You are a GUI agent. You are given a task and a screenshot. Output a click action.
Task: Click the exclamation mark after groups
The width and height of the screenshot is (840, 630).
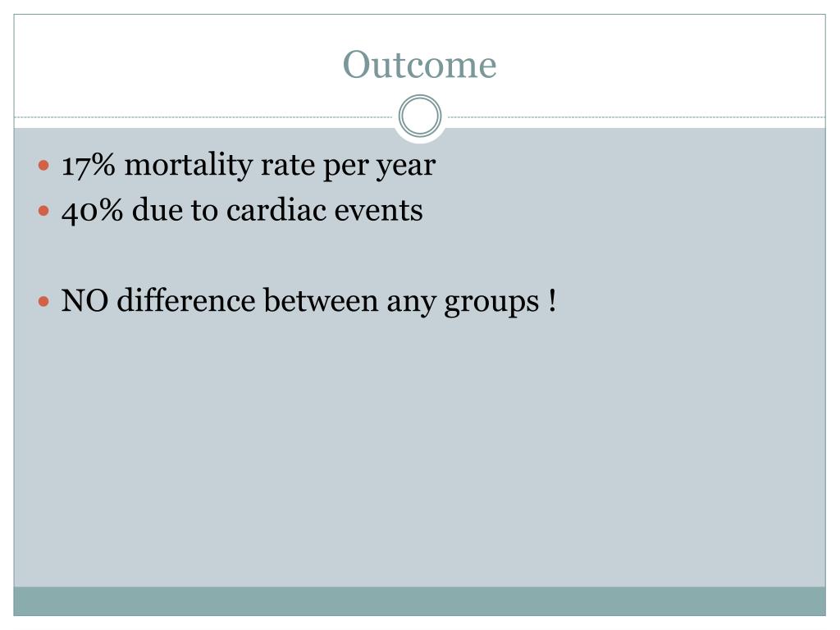pos(552,300)
